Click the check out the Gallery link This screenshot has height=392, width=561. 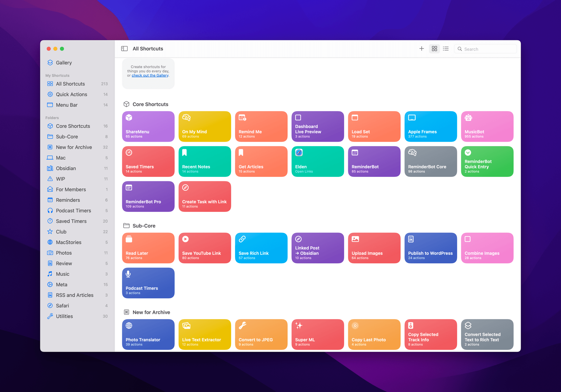(x=150, y=76)
